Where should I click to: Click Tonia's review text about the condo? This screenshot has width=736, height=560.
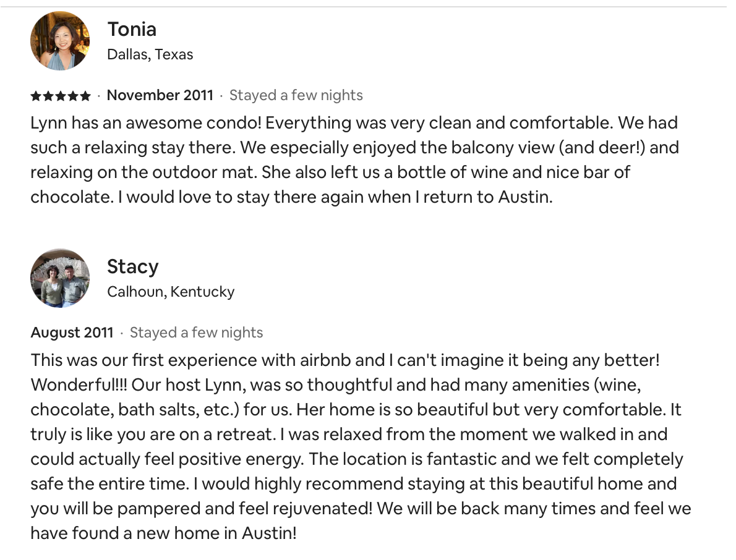pos(355,160)
